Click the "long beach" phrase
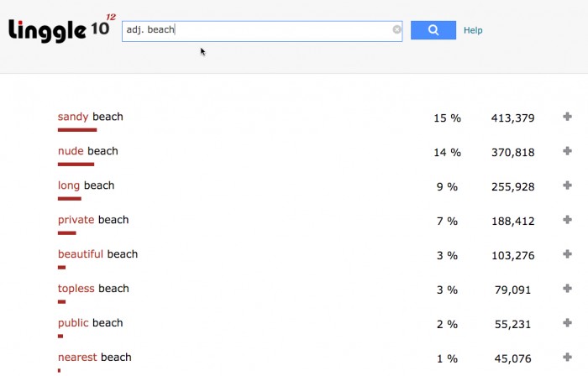Screen dimensions: 588x376 click(x=86, y=185)
